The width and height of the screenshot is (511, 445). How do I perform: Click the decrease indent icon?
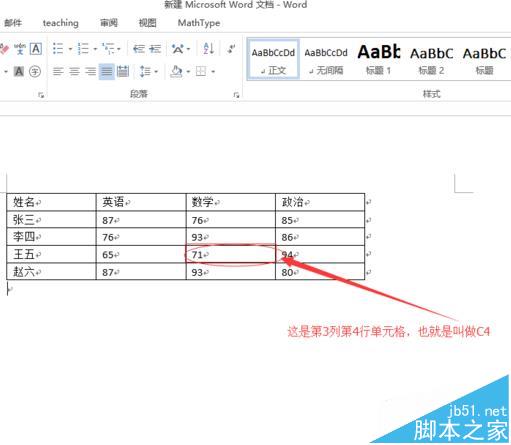click(139, 49)
